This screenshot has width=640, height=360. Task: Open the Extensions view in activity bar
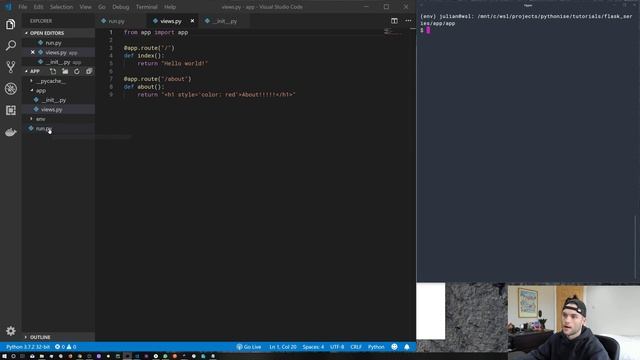(11, 110)
